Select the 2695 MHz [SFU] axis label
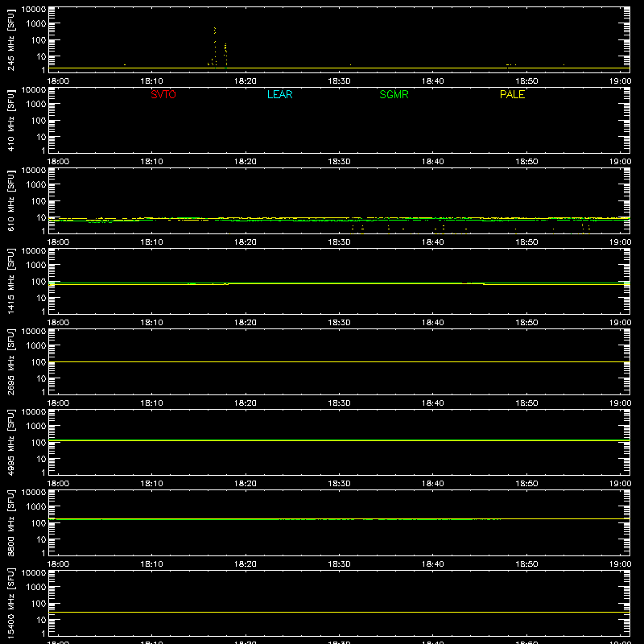 click(10, 362)
